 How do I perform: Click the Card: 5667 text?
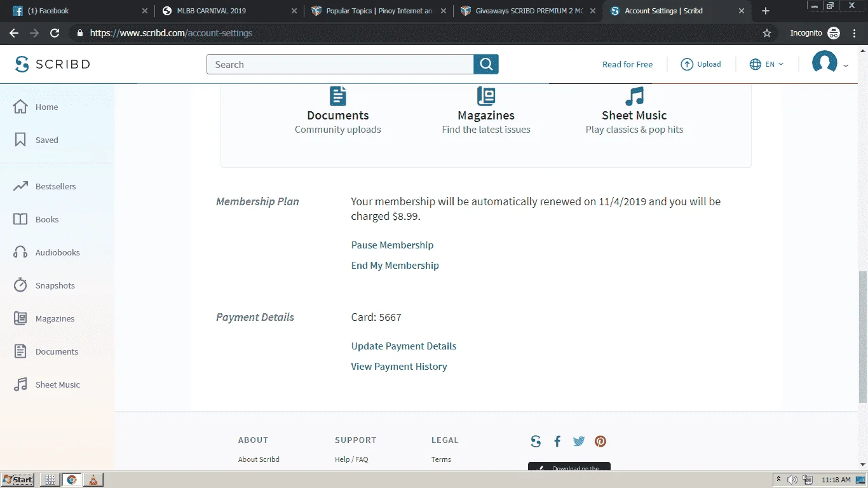[x=376, y=317]
